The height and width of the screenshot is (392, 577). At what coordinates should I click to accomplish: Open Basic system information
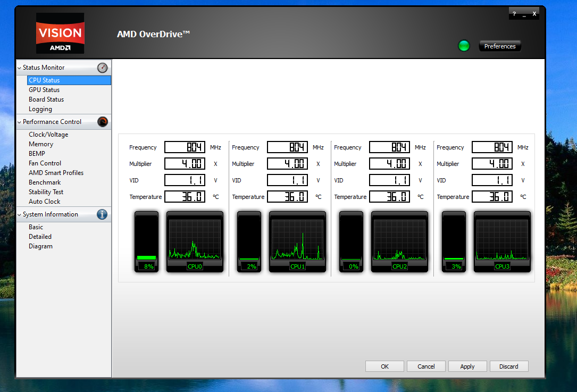[36, 227]
